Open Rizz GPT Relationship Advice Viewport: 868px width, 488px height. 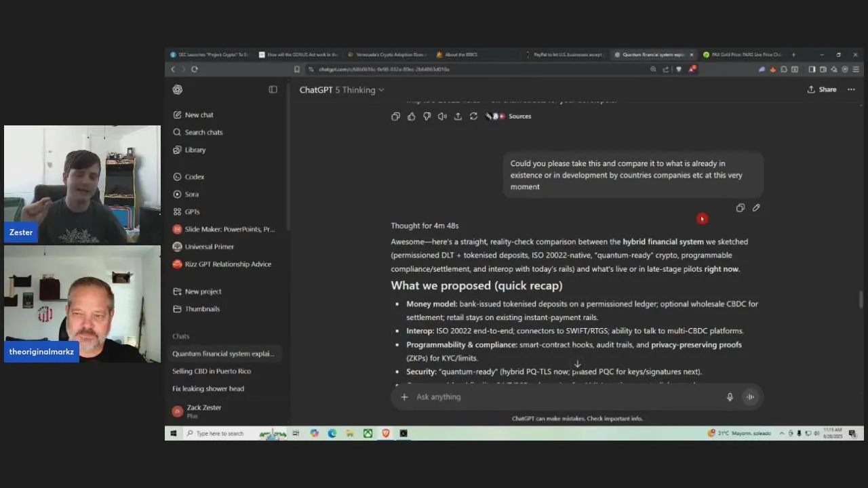(x=222, y=264)
